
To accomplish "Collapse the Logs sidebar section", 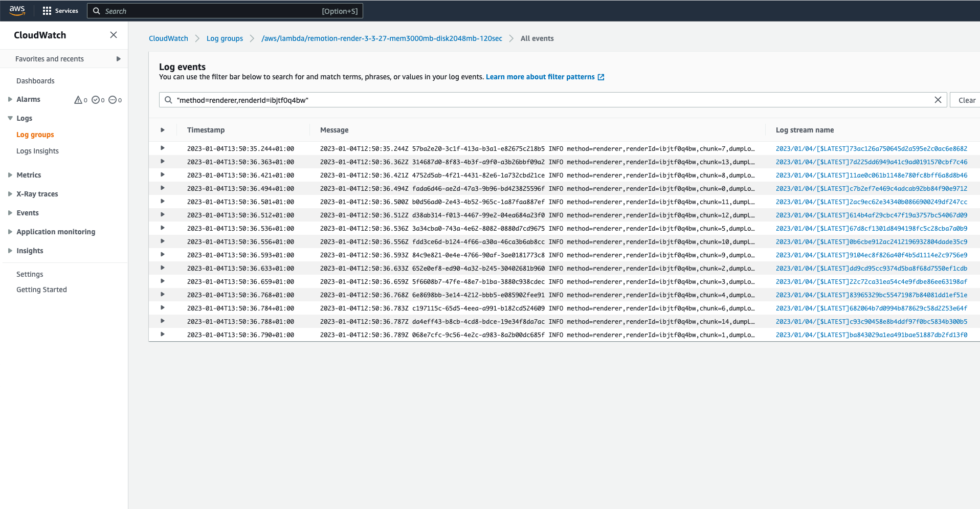I will point(10,118).
